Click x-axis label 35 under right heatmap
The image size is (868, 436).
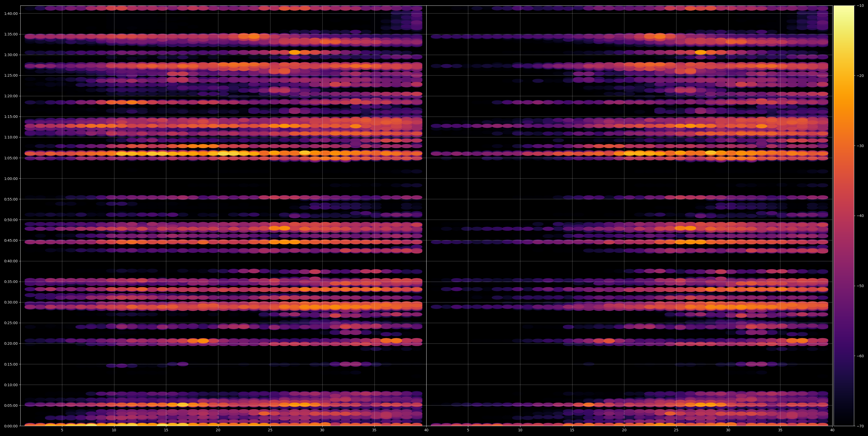coord(780,430)
